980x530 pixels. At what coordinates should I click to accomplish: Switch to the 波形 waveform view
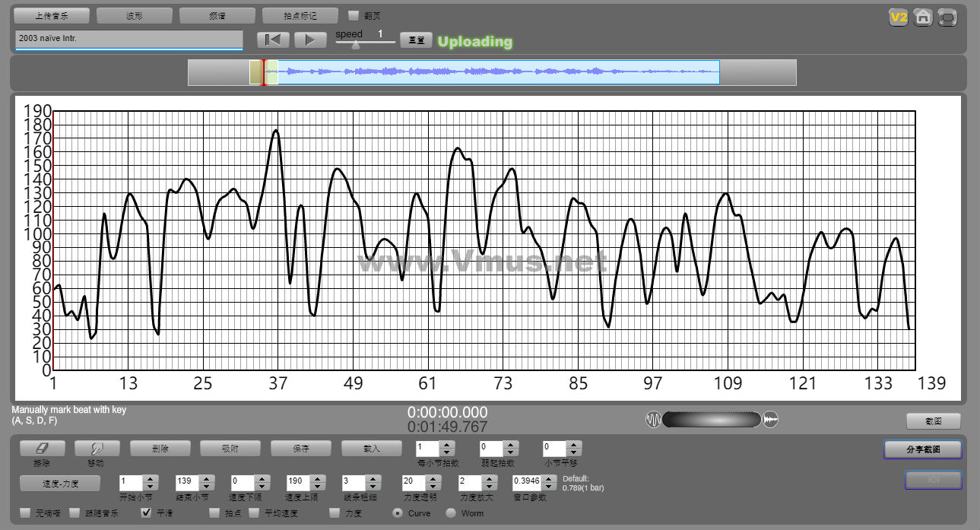[x=135, y=15]
